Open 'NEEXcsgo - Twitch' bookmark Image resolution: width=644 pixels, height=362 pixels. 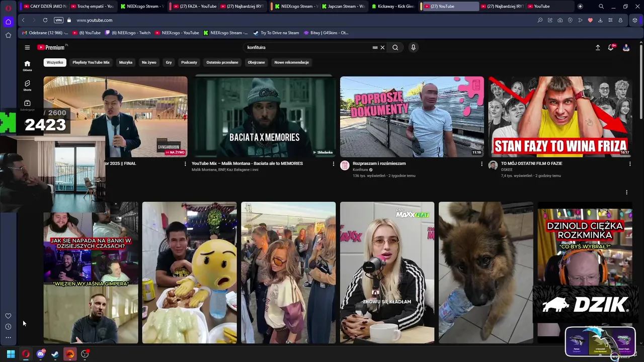[x=128, y=33]
